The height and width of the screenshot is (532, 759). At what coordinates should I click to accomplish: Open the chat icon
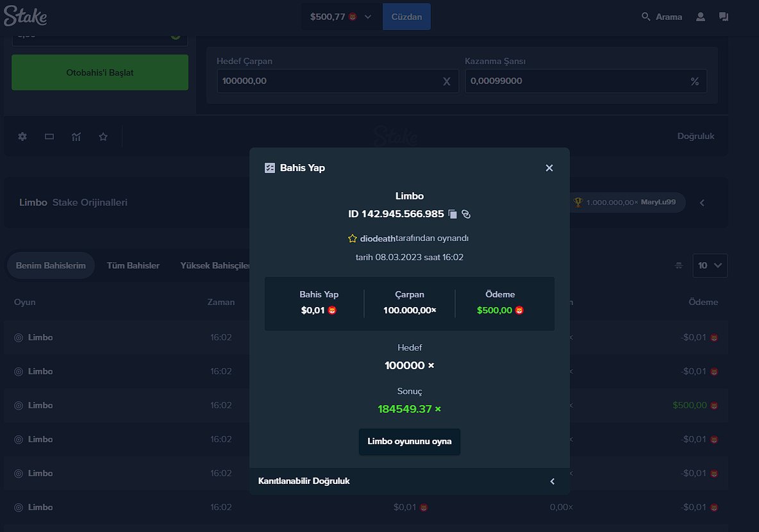724,17
